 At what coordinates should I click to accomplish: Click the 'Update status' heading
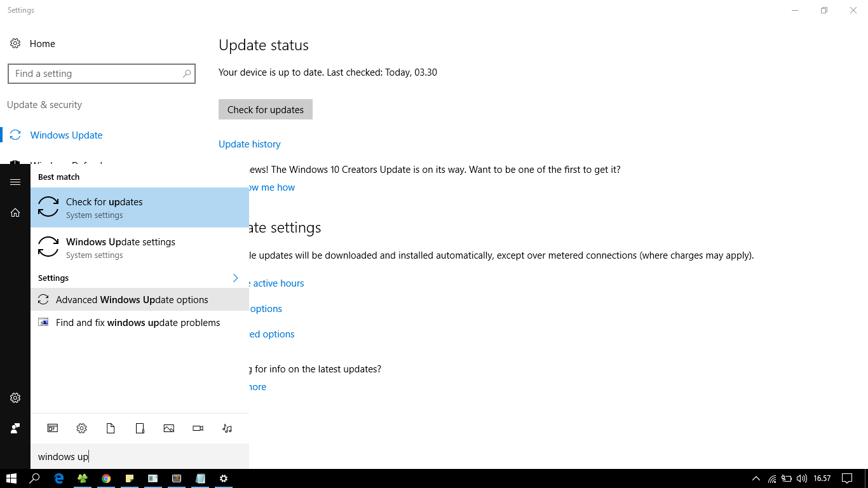tap(264, 45)
